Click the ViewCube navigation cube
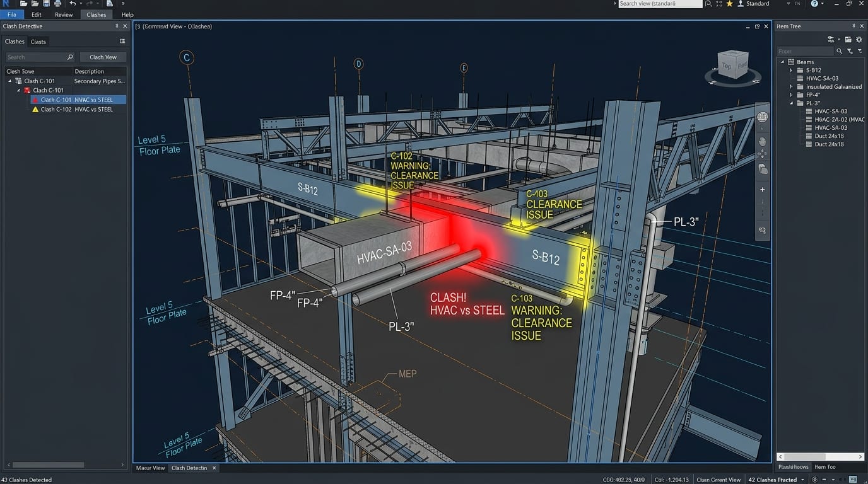 (732, 65)
